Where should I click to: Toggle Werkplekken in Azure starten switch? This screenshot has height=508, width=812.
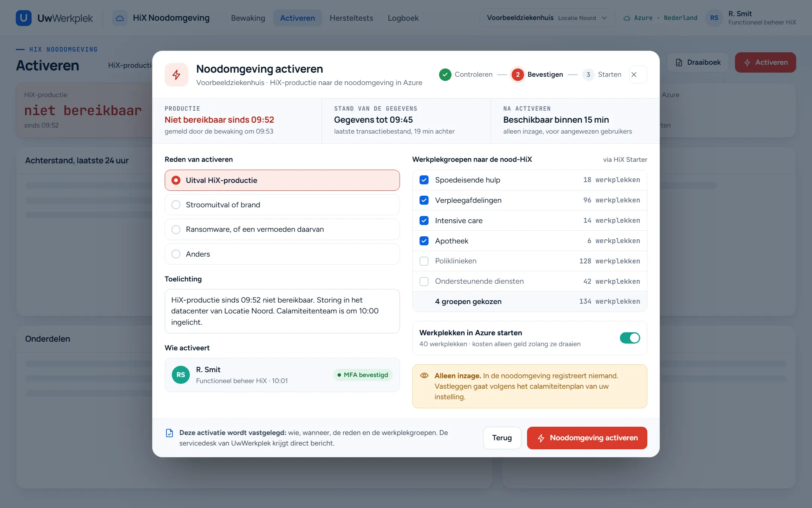coord(630,338)
